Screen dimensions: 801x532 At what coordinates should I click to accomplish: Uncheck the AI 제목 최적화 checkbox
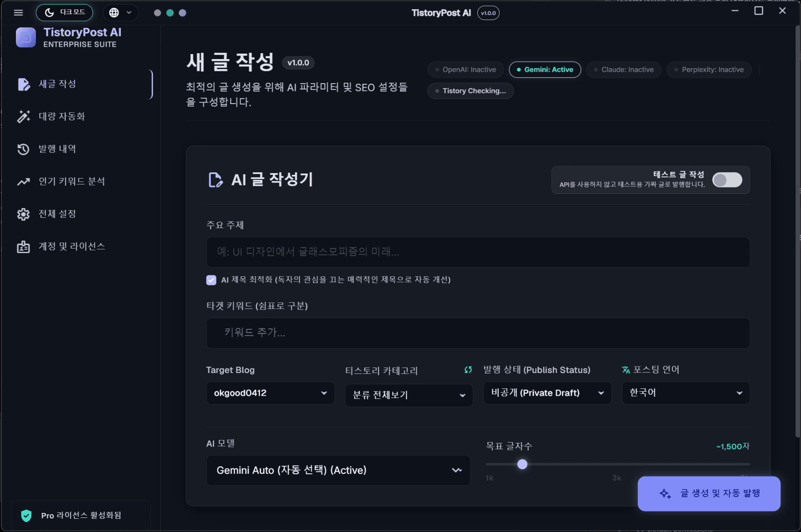coord(211,280)
